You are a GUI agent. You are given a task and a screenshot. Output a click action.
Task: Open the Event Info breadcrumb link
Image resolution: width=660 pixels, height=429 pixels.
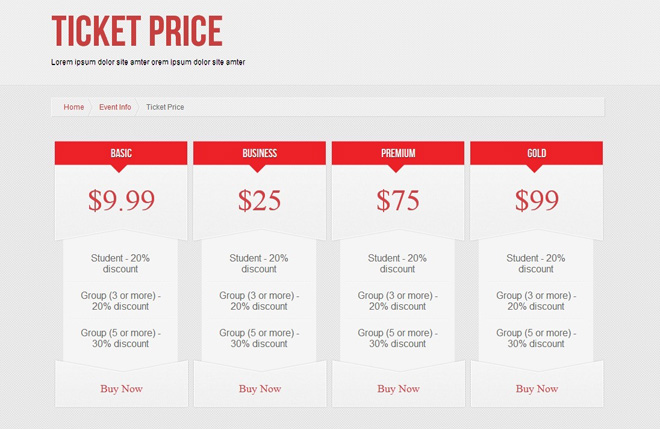click(x=115, y=107)
